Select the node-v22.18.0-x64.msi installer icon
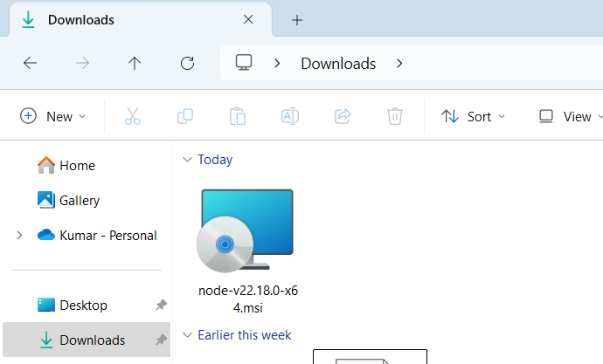This screenshot has height=364, width=603. coord(245,230)
